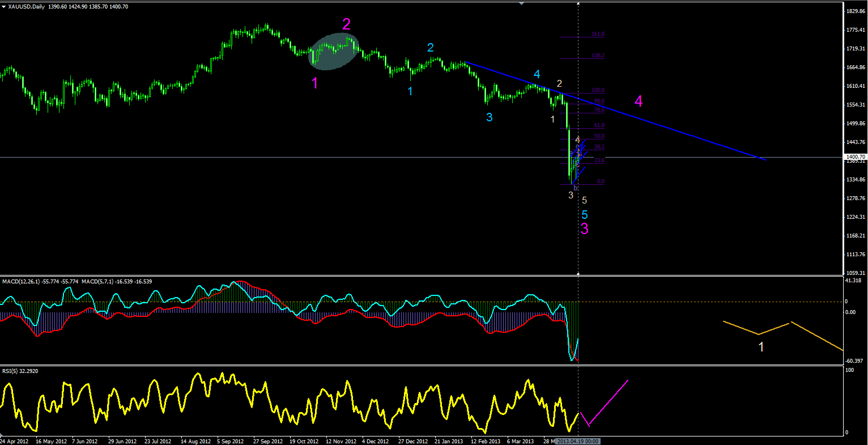Click the 19 Oct 2012 date label

coord(304,441)
